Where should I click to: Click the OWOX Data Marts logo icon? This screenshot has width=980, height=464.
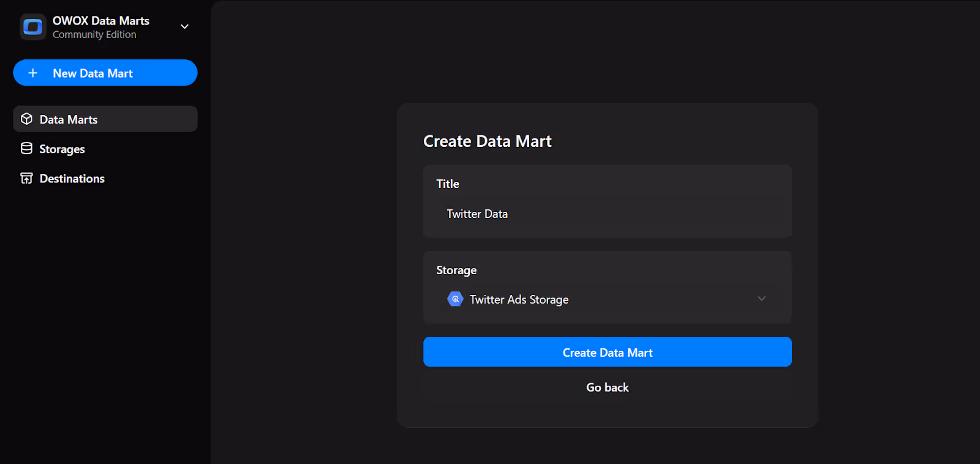tap(32, 27)
